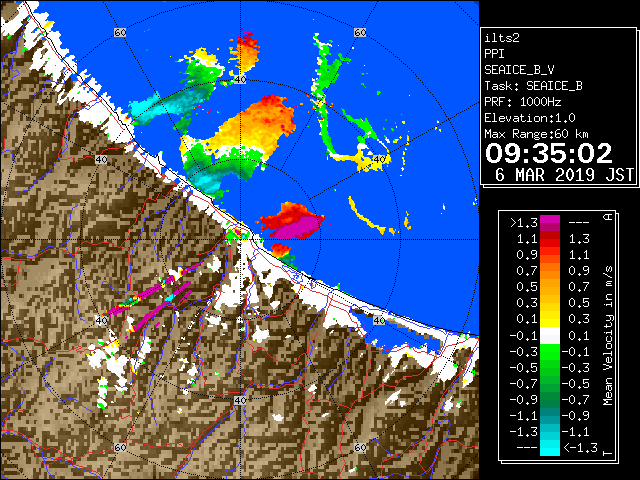Click the southeast 60 range ring label
Viewport: 640px width, 480px height.
360,447
